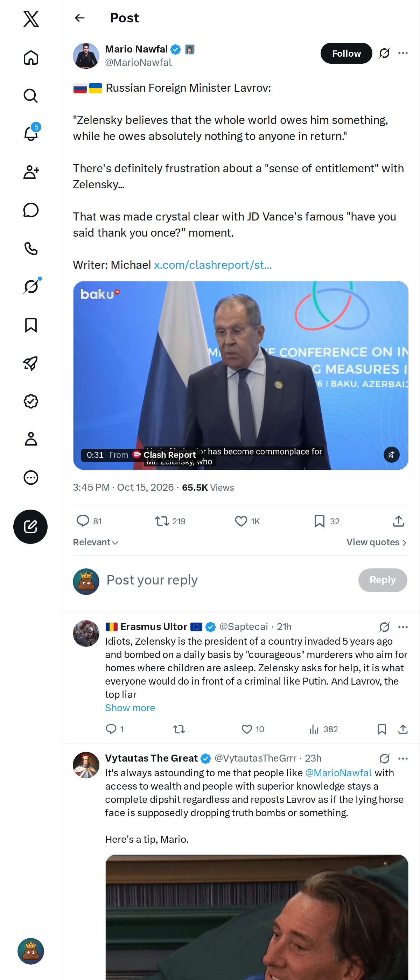
Task: Like the main post with 1K likes
Action: click(x=247, y=521)
